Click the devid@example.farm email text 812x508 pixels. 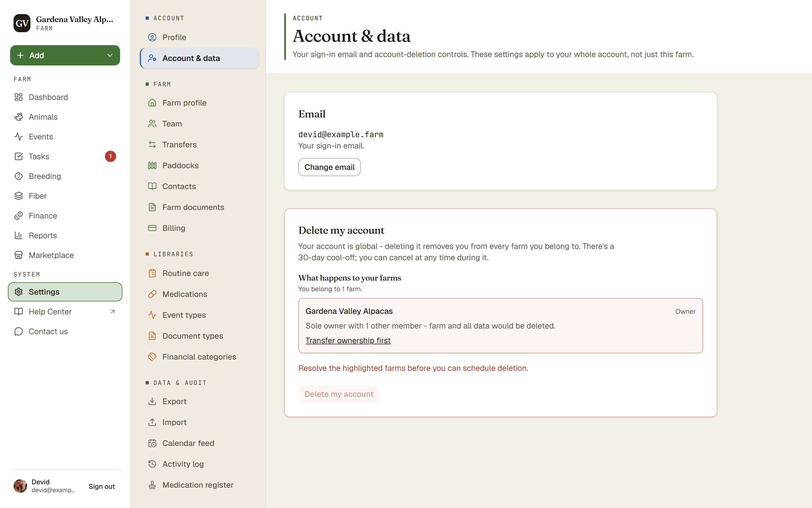click(x=341, y=134)
